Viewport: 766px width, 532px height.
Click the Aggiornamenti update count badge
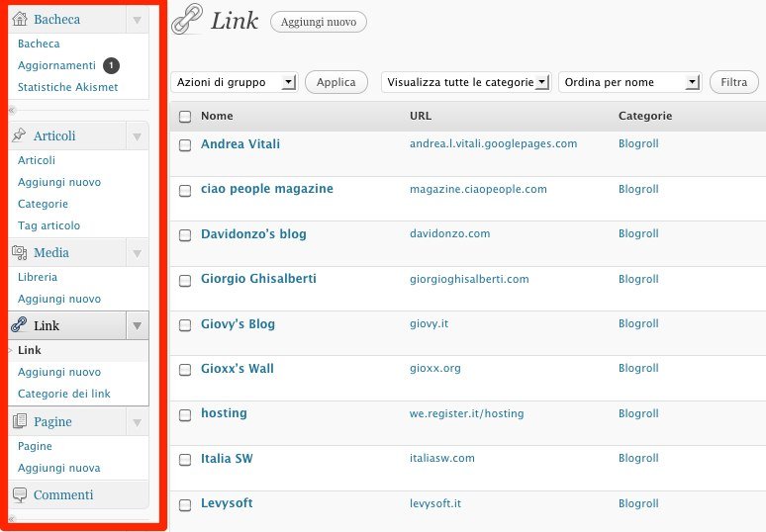pos(111,65)
